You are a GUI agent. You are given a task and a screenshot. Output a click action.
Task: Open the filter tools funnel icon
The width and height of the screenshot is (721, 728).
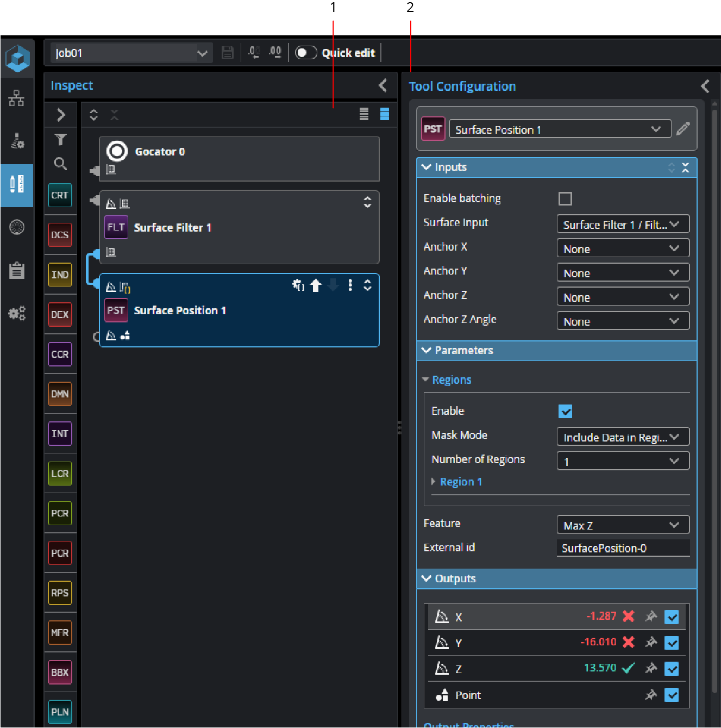click(x=60, y=140)
